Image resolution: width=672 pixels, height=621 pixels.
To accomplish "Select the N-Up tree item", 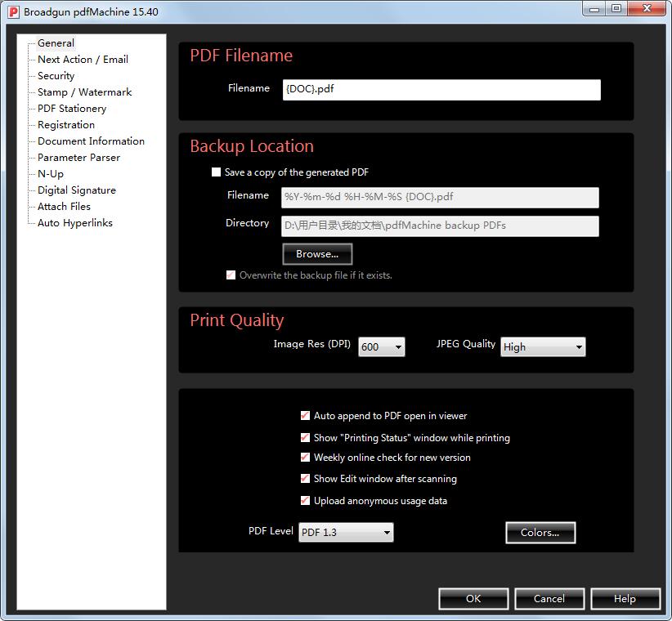I will click(x=51, y=174).
